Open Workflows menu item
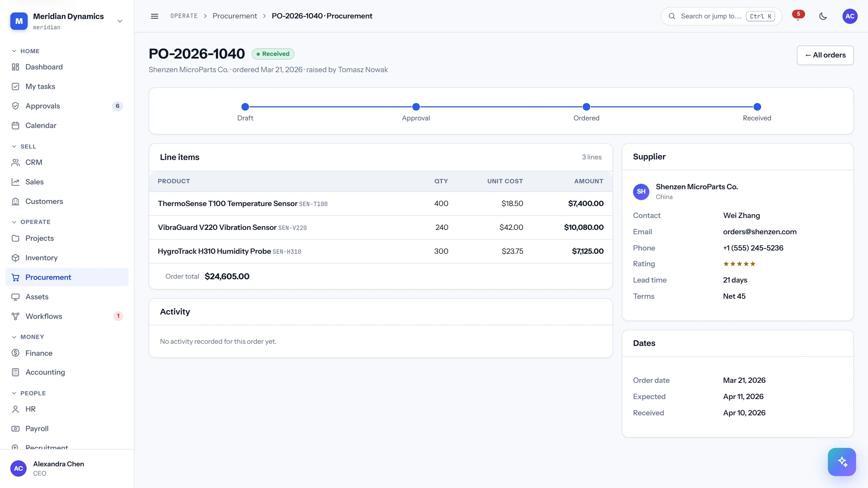 (67, 316)
